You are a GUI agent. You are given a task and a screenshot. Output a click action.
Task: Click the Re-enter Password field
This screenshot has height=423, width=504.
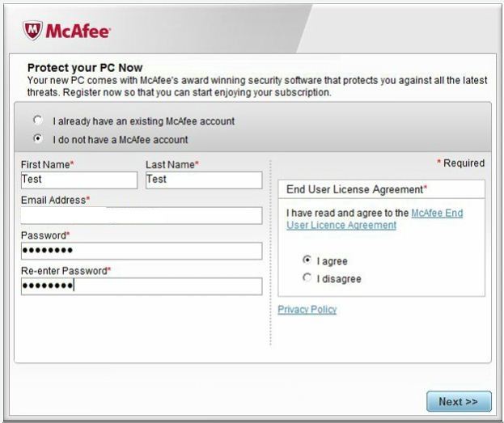(x=142, y=286)
